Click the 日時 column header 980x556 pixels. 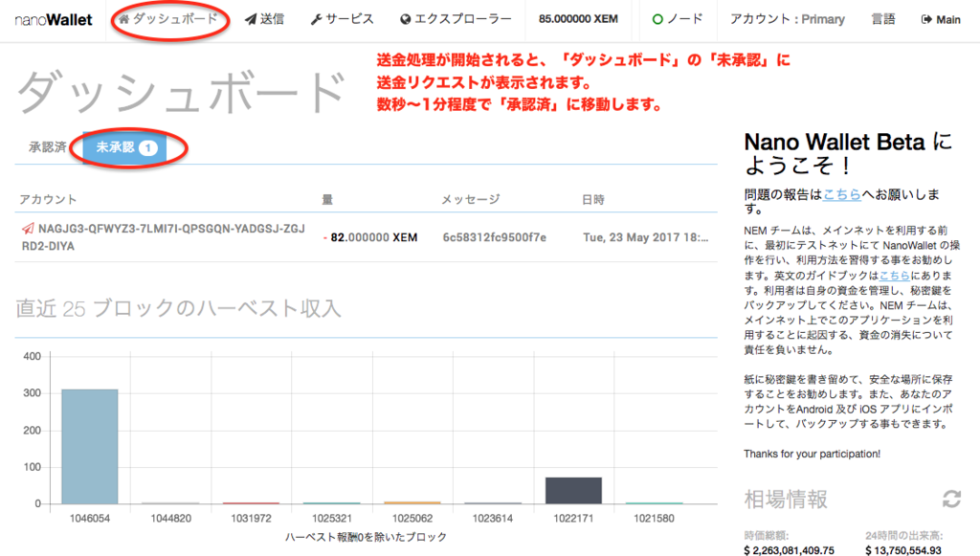593,200
